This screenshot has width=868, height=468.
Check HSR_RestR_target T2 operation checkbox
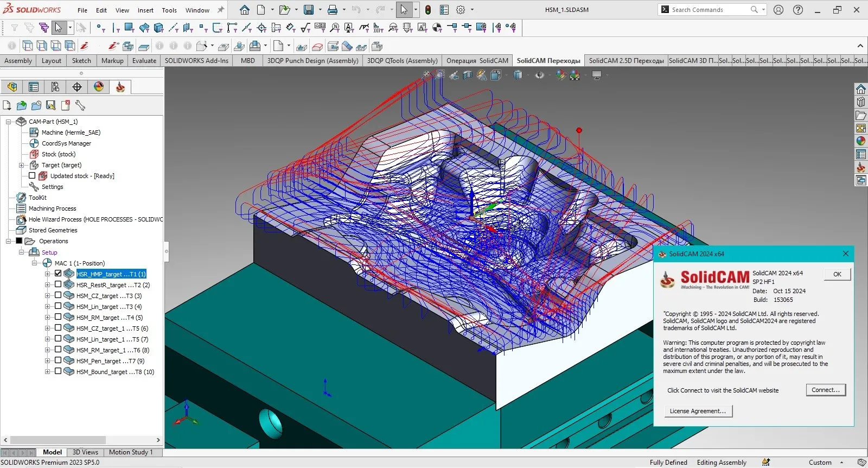click(x=58, y=284)
